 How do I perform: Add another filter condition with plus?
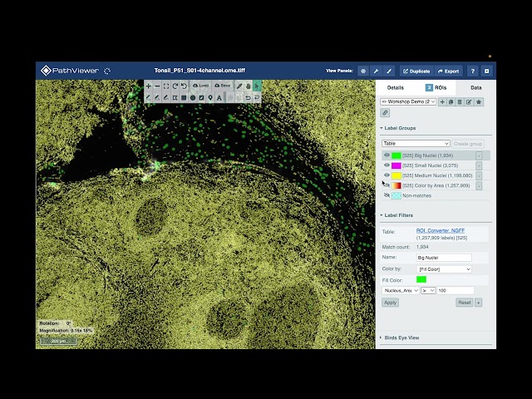479,303
